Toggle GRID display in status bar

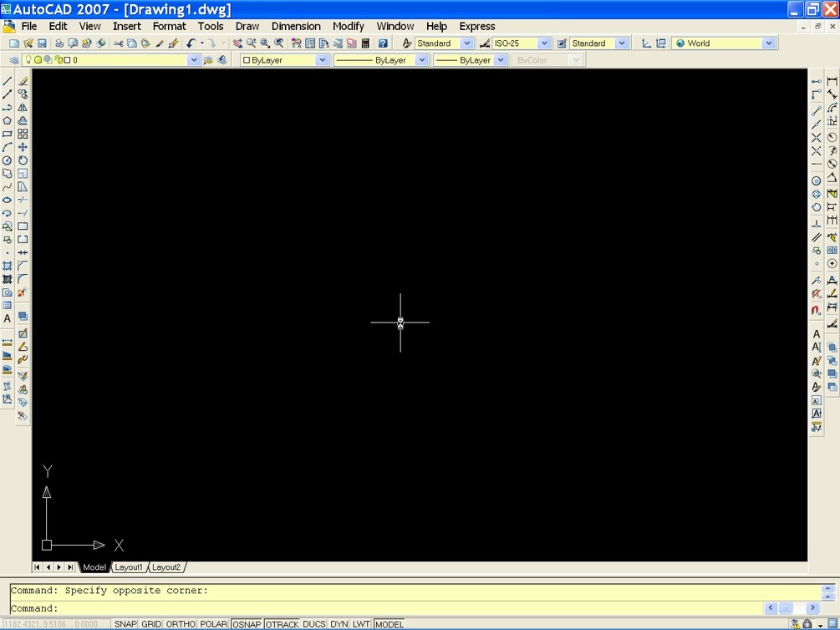coord(151,624)
